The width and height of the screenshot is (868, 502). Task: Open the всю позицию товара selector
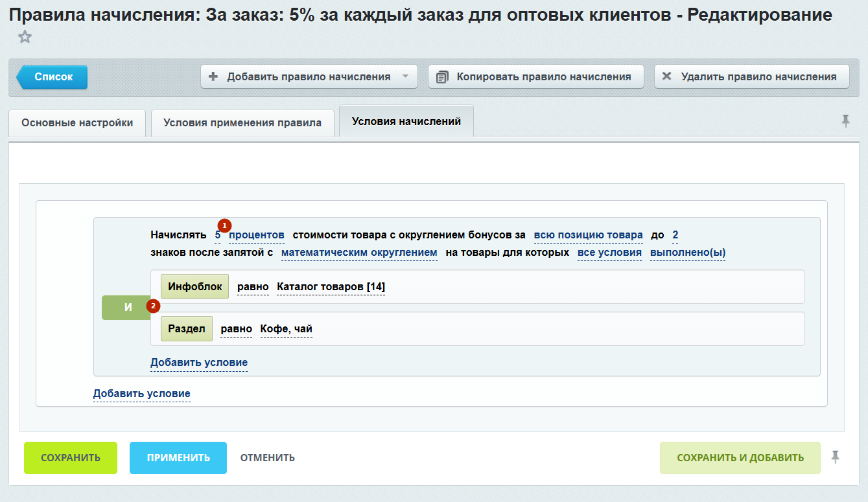pos(588,235)
